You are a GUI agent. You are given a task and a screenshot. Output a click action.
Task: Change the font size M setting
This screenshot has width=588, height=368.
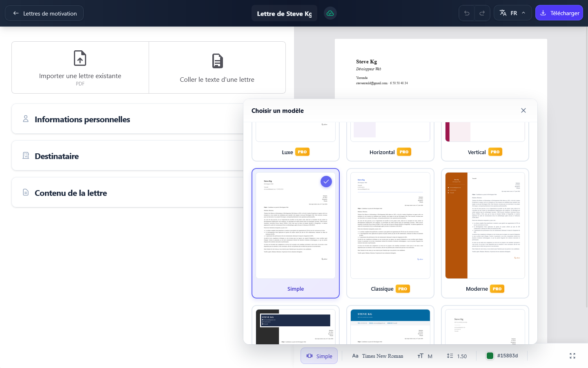[425, 356]
